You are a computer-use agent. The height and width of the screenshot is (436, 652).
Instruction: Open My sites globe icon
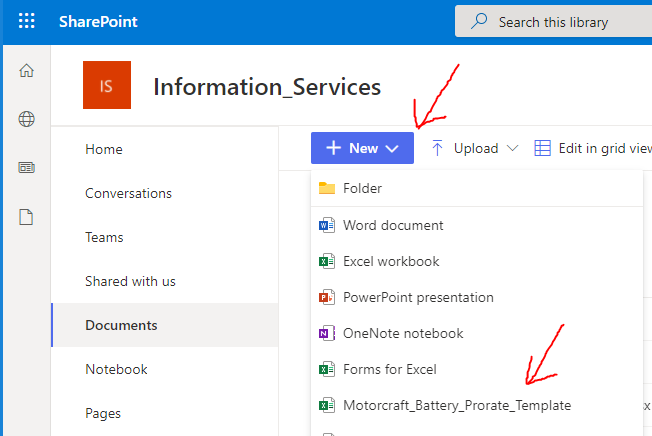click(27, 119)
